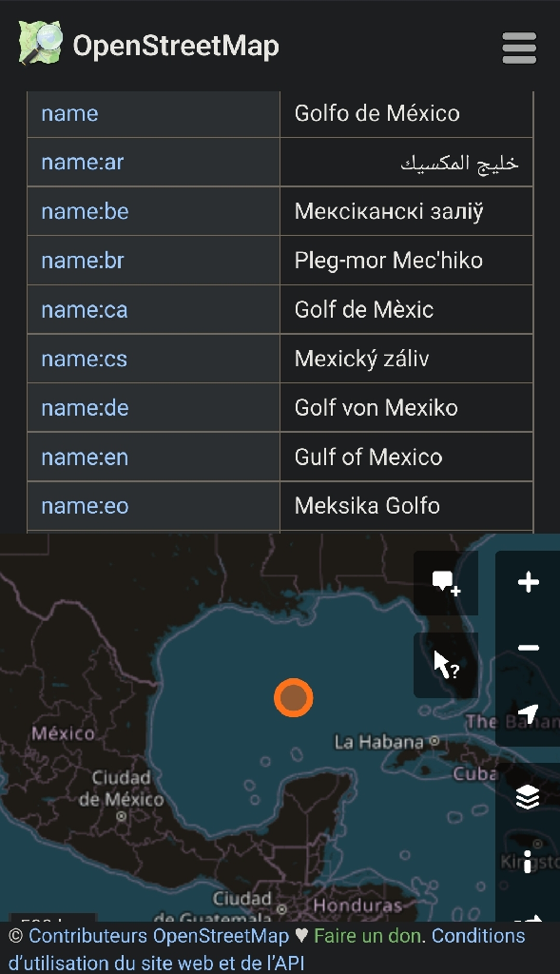Open the name:en tag key link
This screenshot has width=560, height=974.
85,458
